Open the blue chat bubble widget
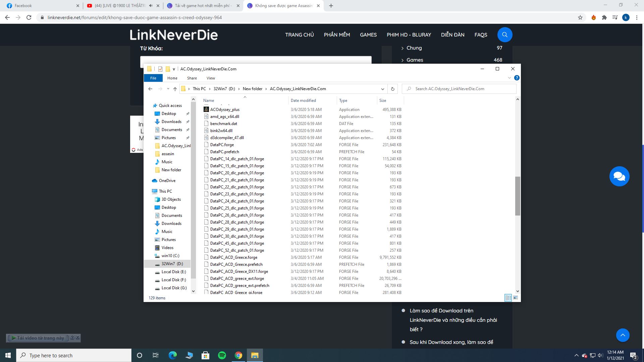The height and width of the screenshot is (362, 644). [619, 176]
